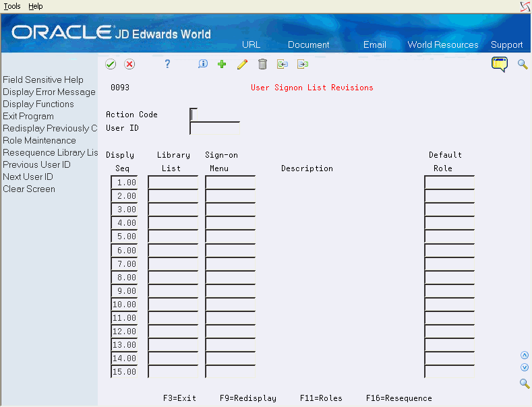Click Disply Seq field showing 1.00

point(124,183)
